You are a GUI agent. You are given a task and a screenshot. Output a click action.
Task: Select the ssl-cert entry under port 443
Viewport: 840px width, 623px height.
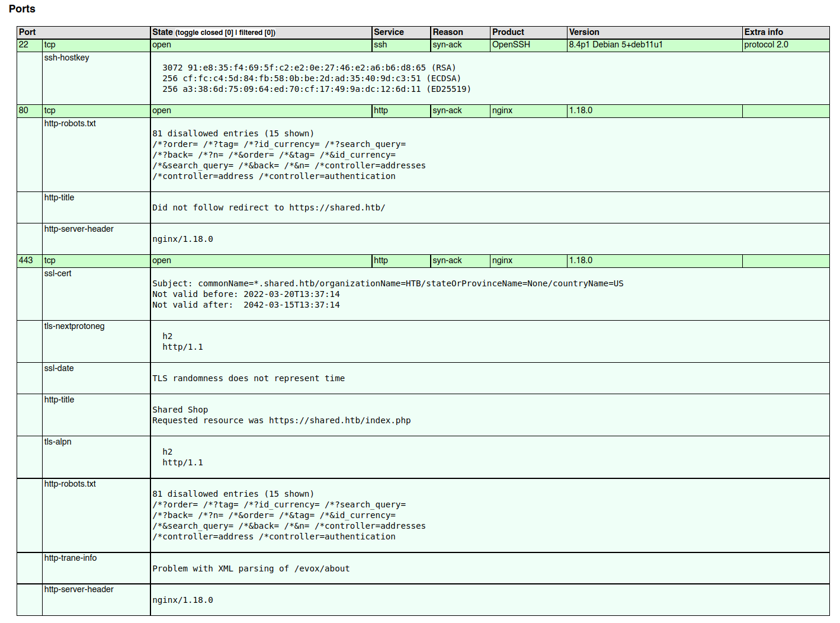point(58,273)
